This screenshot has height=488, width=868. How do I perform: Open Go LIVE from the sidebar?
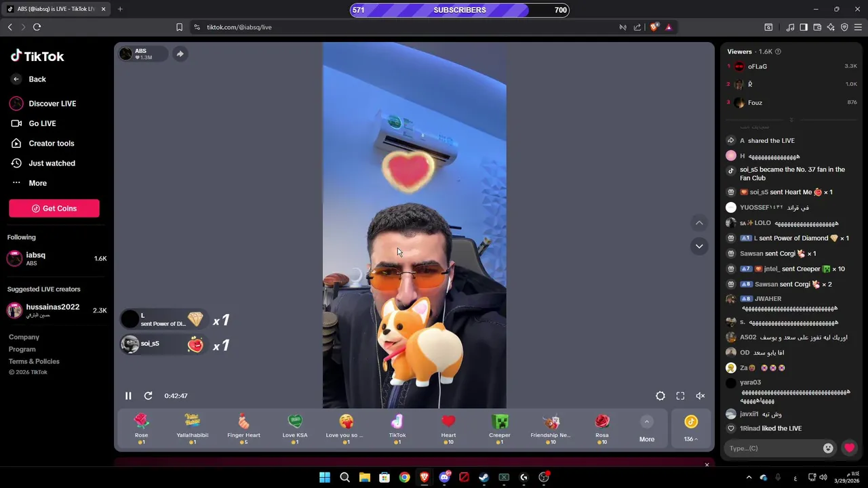click(33, 123)
